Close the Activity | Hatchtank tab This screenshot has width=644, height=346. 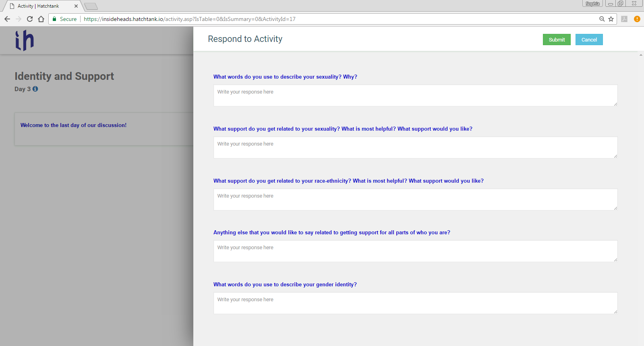click(76, 6)
